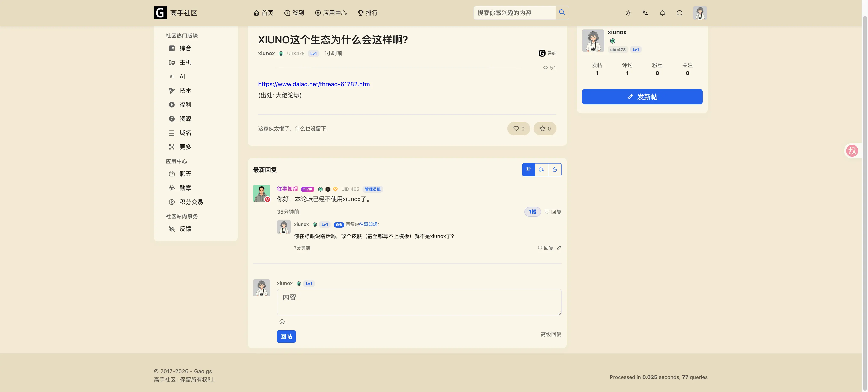Click the search magnifier icon

[562, 12]
